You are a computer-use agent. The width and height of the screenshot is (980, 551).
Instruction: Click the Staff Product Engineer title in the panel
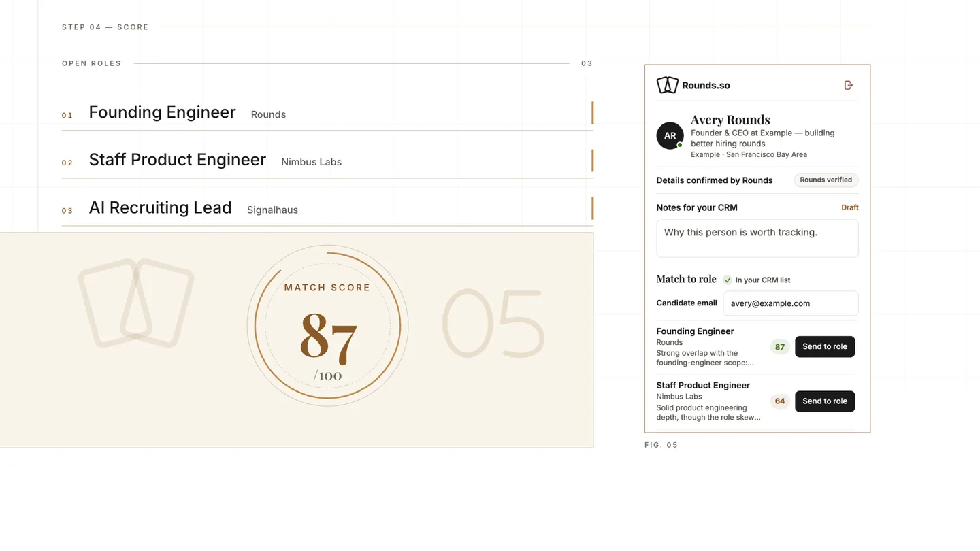tap(703, 385)
